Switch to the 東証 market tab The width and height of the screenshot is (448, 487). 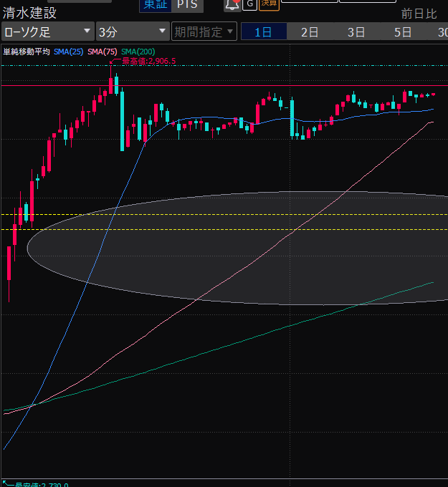click(155, 5)
